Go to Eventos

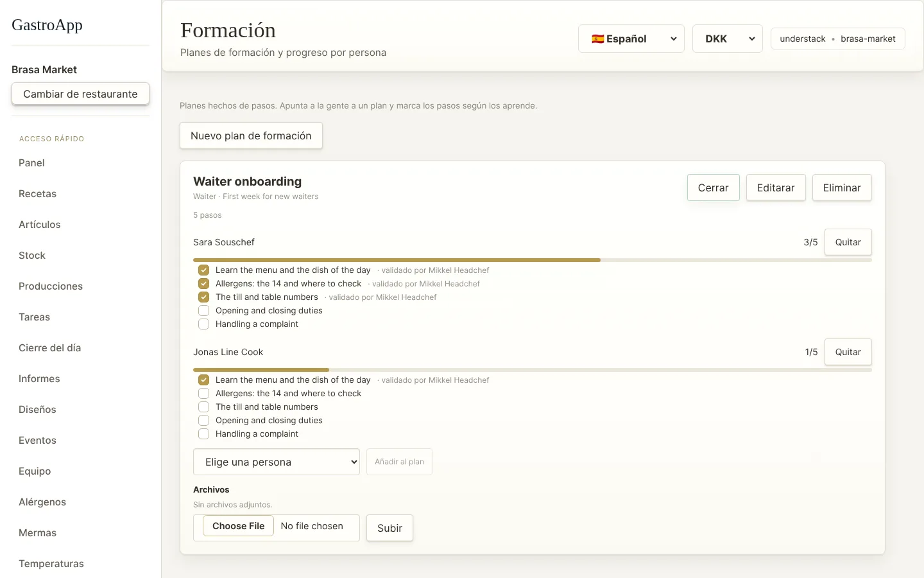(x=37, y=441)
